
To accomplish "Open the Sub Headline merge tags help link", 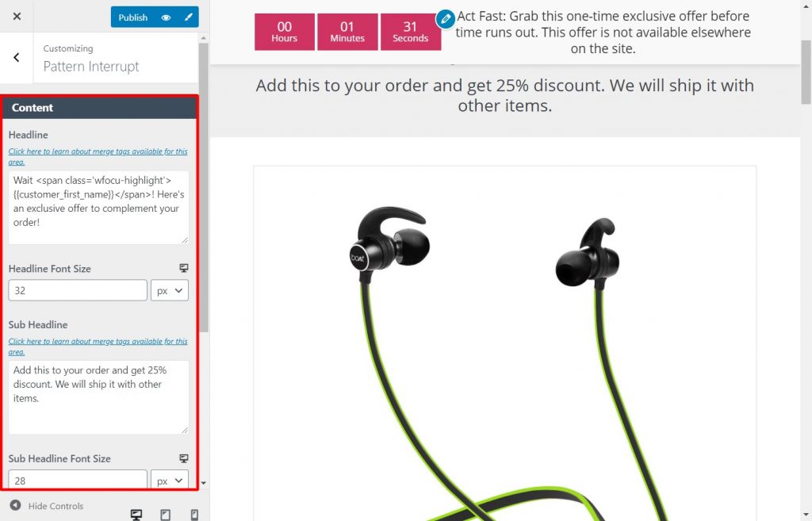I will pyautogui.click(x=98, y=347).
